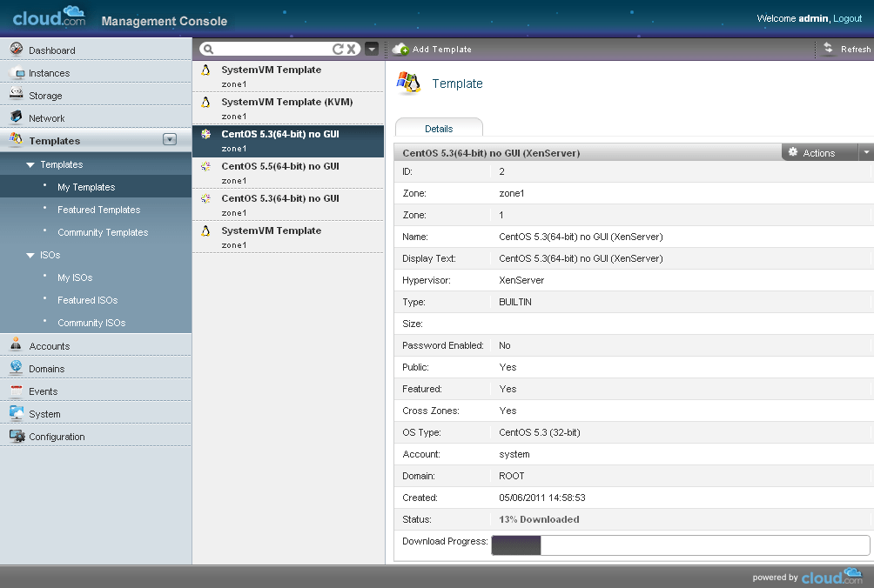Click the Templates label in the main sidebar

click(55, 141)
